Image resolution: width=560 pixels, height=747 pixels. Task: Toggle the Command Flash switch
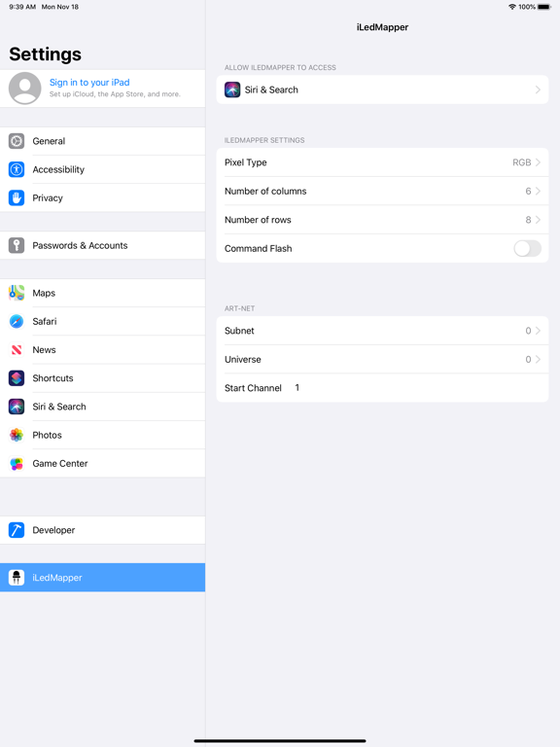527,248
